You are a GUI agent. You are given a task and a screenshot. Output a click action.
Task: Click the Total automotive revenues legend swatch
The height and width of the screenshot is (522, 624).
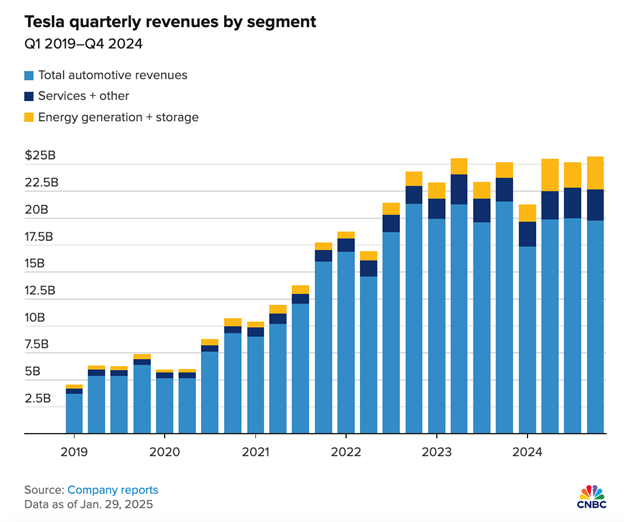coord(29,76)
